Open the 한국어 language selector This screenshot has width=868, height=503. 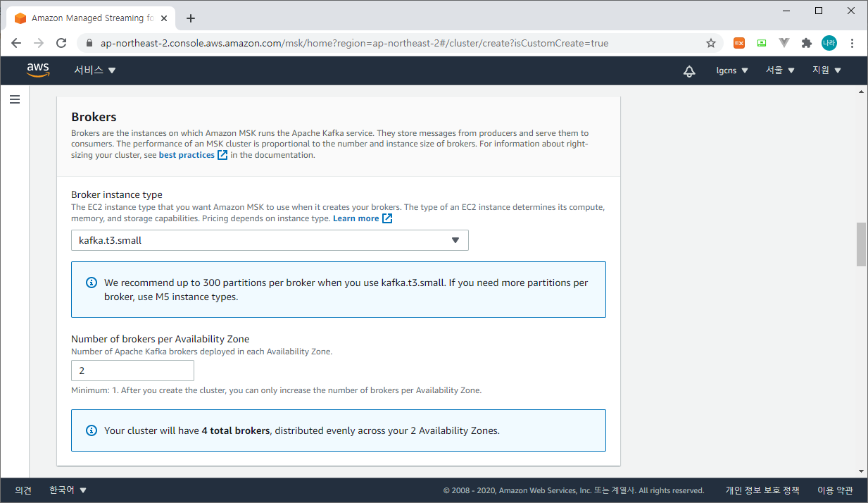pyautogui.click(x=68, y=490)
